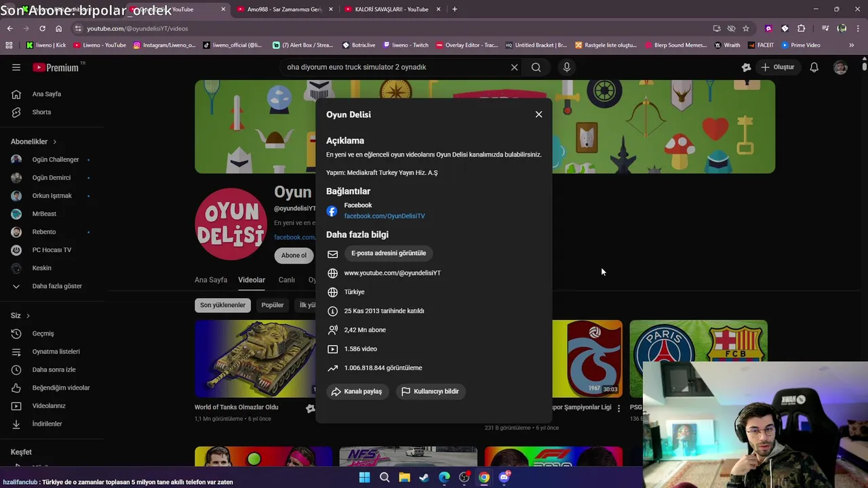This screenshot has width=868, height=488.
Task: Open PC Hocası TV subscription
Action: click(52, 250)
